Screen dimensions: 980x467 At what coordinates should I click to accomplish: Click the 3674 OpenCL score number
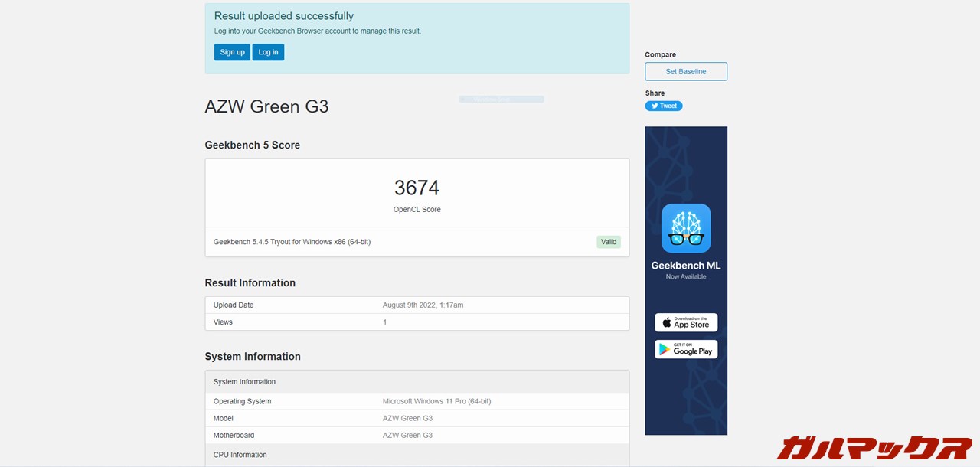(x=416, y=188)
